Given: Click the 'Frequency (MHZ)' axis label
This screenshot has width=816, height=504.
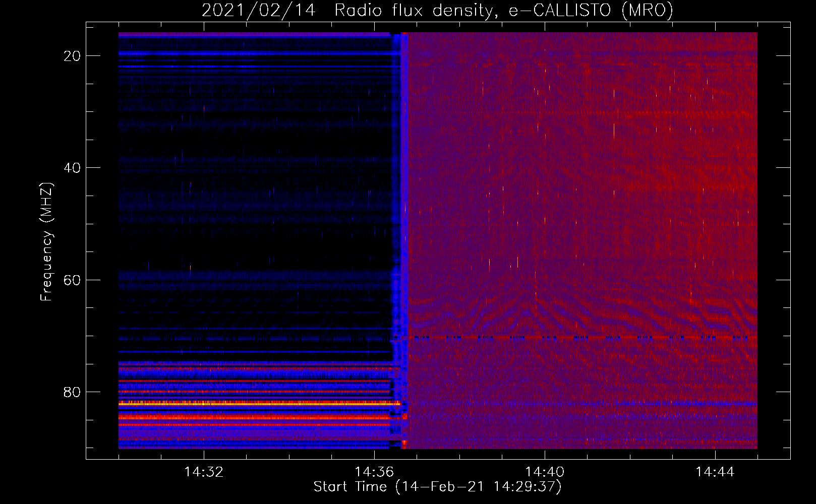Looking at the screenshot, I should (x=46, y=241).
